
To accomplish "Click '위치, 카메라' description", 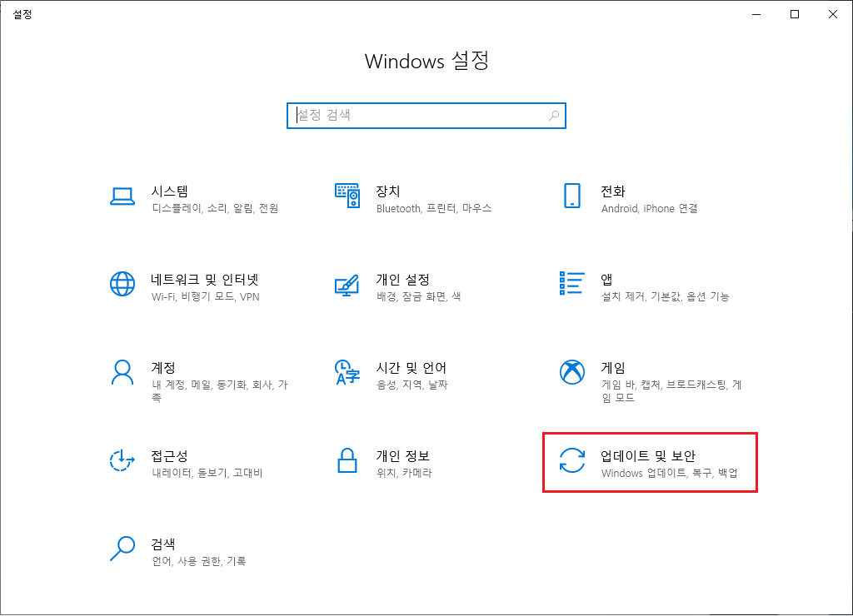I will tap(404, 473).
